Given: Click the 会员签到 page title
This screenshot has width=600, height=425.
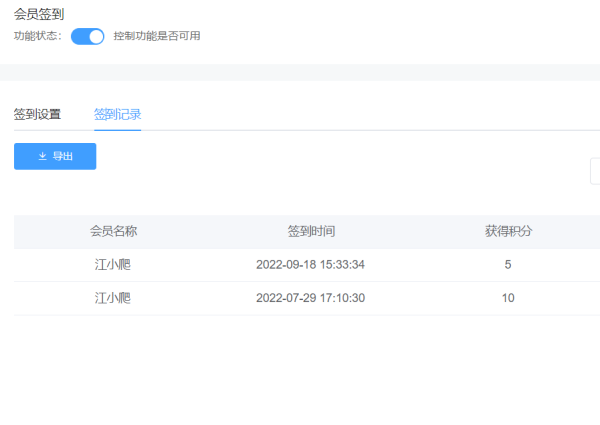Looking at the screenshot, I should pyautogui.click(x=39, y=15).
